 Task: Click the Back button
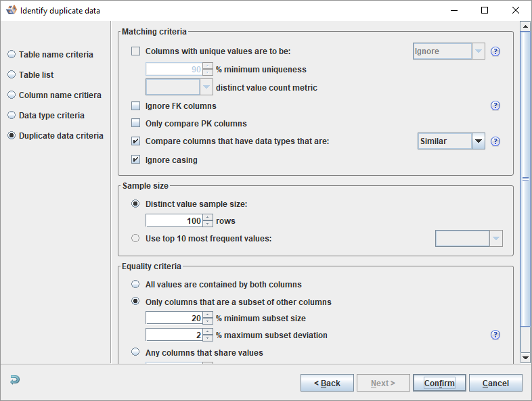tap(327, 383)
